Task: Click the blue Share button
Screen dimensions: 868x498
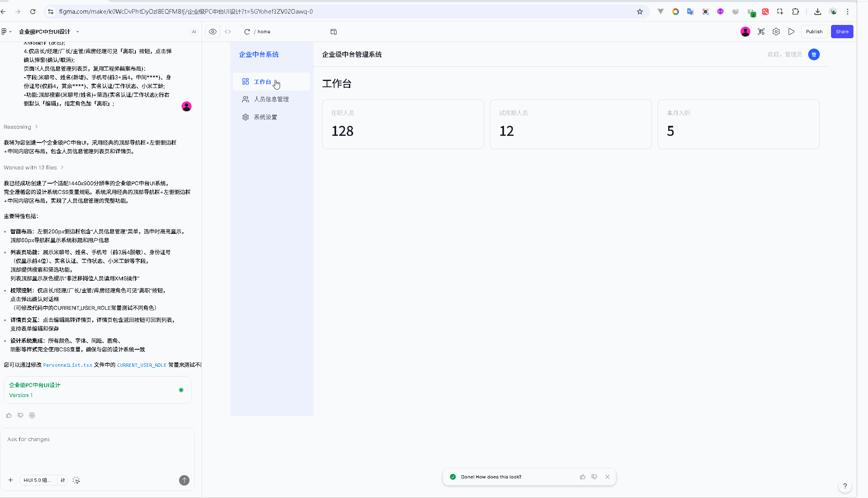Action: [842, 32]
